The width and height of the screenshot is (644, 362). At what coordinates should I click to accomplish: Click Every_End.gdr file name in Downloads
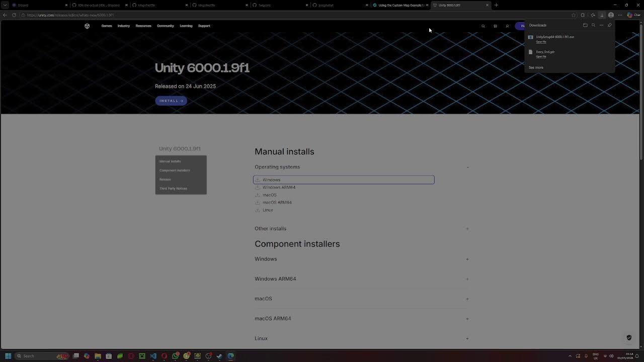[545, 52]
